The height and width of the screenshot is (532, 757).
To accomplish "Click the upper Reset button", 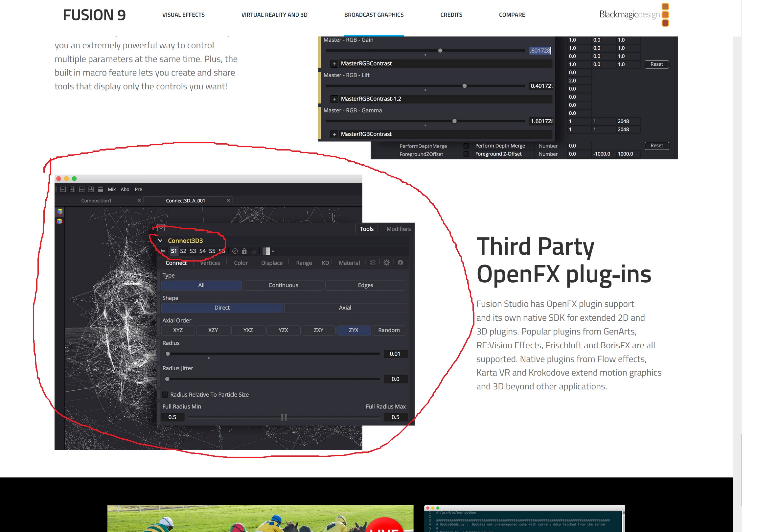I will point(656,64).
